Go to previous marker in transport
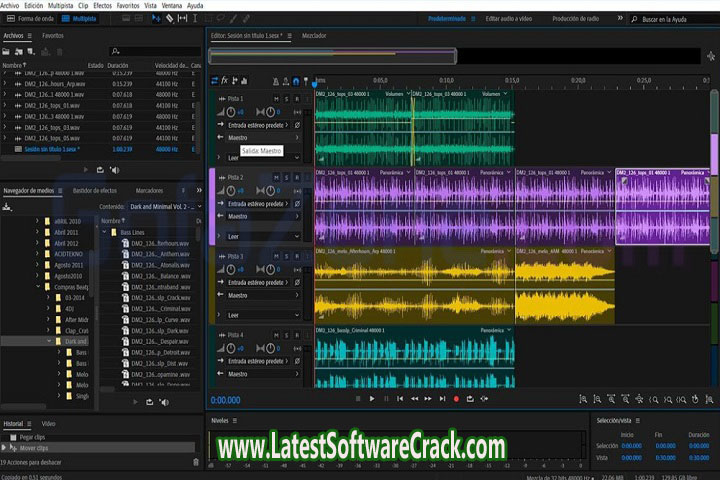 [x=400, y=399]
